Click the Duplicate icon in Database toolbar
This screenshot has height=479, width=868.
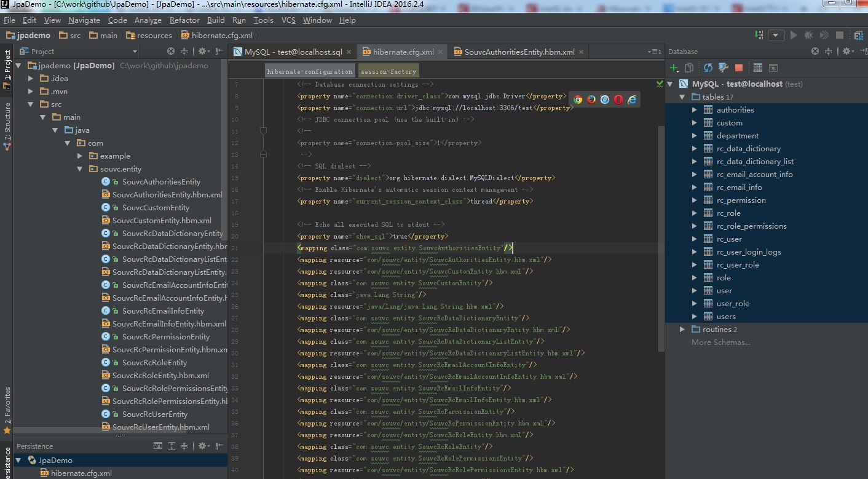(689, 68)
